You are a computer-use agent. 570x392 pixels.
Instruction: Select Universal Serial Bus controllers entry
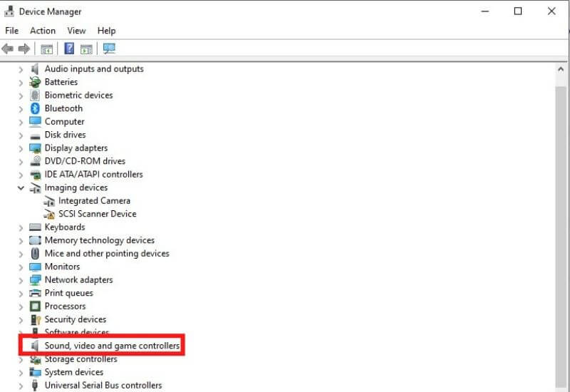coord(103,386)
